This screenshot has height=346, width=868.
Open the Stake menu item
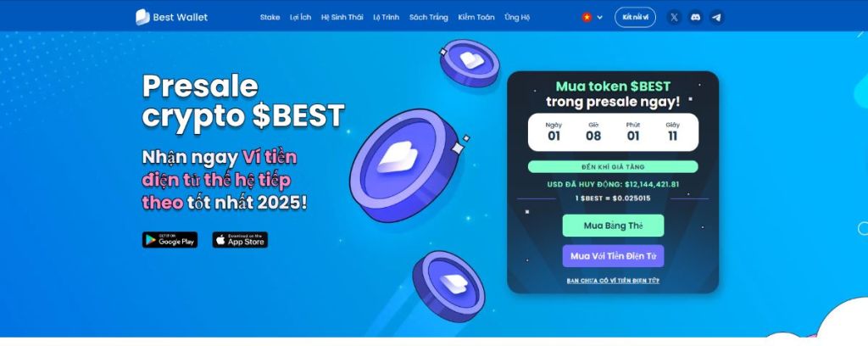[270, 17]
